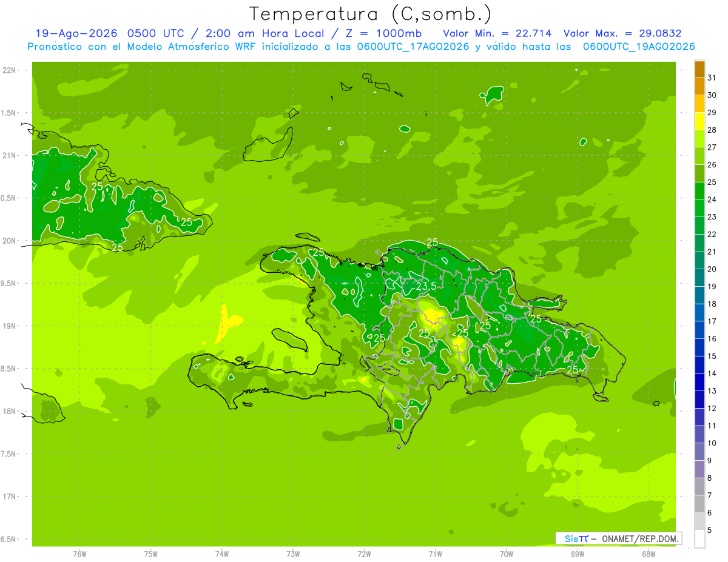728x562 pixels.
Task: Click the legend value 31
Action: pyautogui.click(x=712, y=78)
